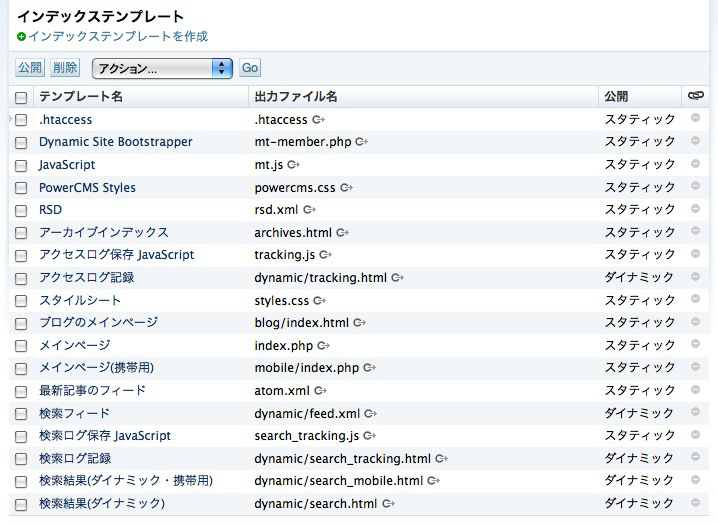Image resolution: width=718 pixels, height=525 pixels.
Task: Open the view icon next to powercms.css
Action: pyautogui.click(x=347, y=187)
